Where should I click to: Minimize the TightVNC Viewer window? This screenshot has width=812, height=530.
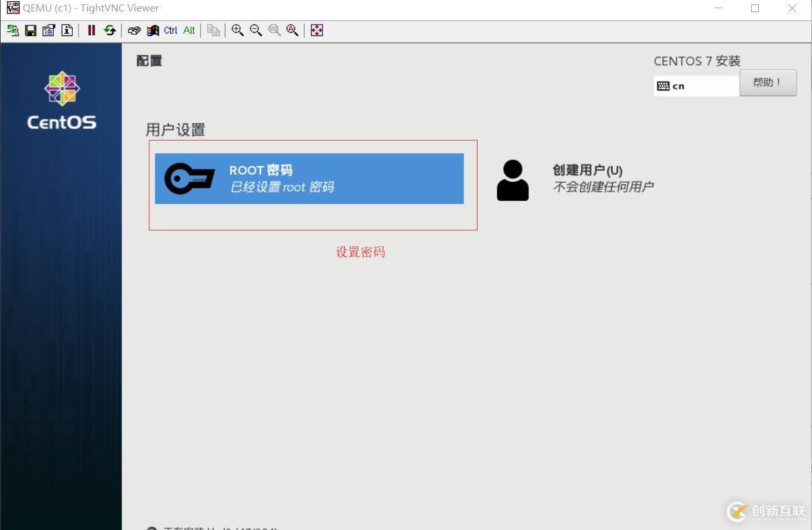tap(718, 8)
